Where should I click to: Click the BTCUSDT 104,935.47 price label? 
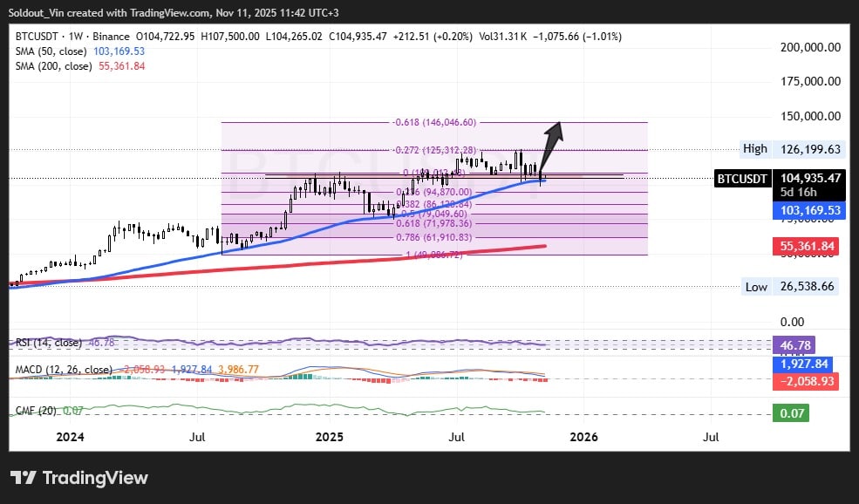point(778,179)
